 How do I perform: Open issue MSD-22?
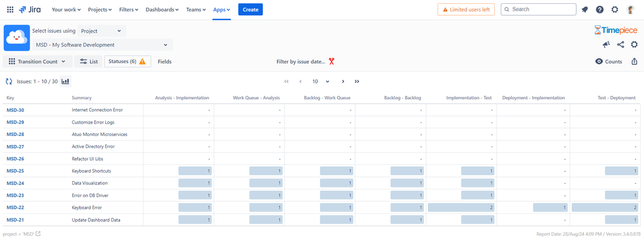click(x=15, y=207)
